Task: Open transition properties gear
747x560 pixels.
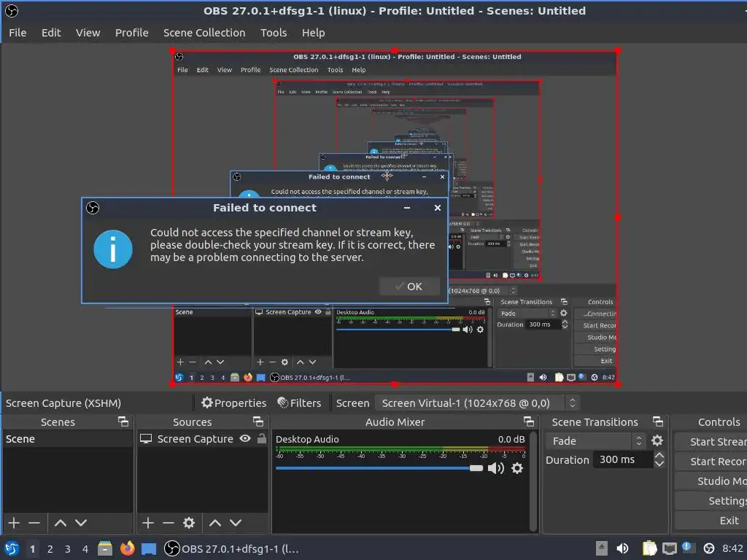Action: (657, 440)
